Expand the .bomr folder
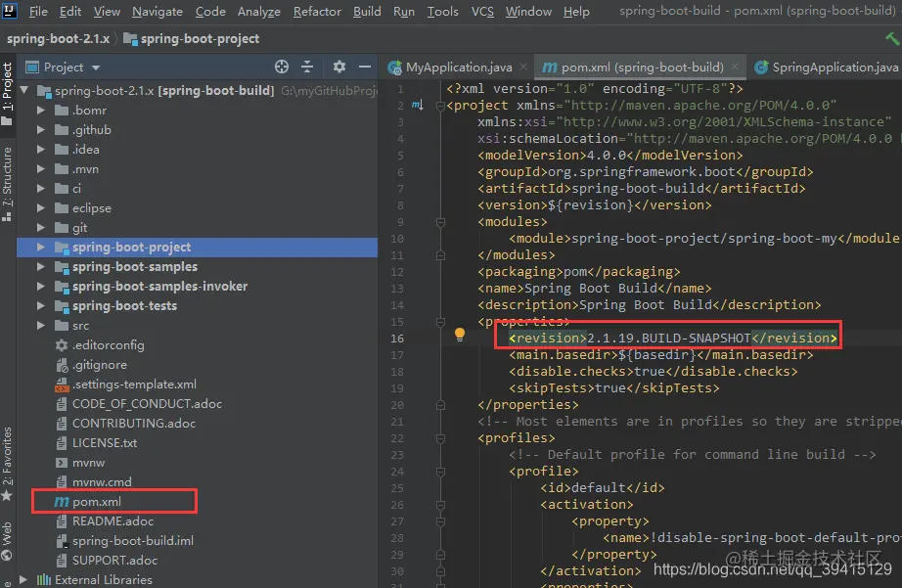The image size is (902, 588). [41, 110]
